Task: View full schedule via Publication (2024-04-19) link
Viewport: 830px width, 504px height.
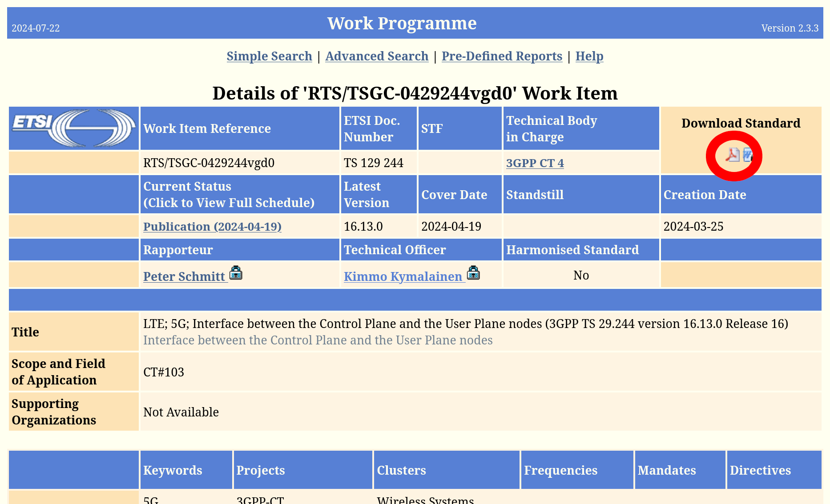Action: tap(212, 227)
